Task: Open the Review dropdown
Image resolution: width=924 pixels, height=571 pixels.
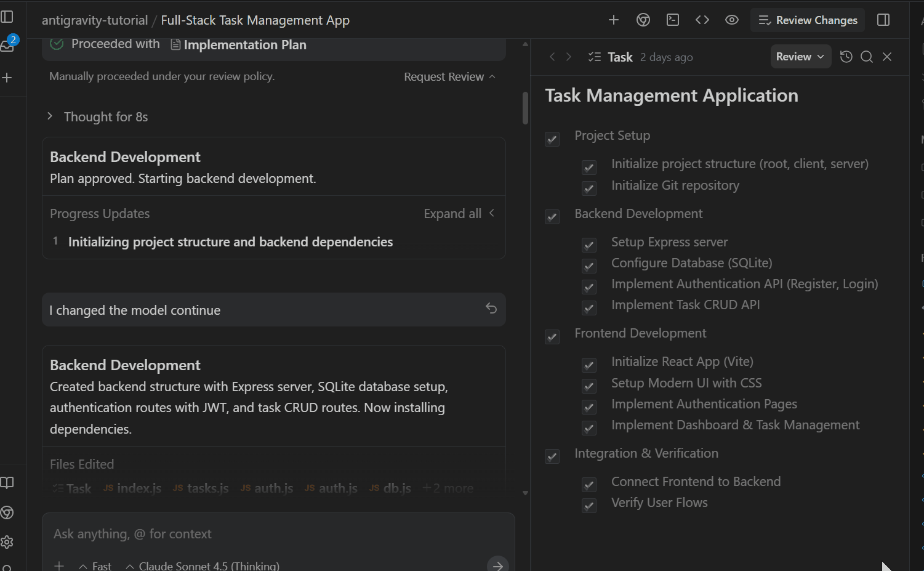Action: (800, 57)
